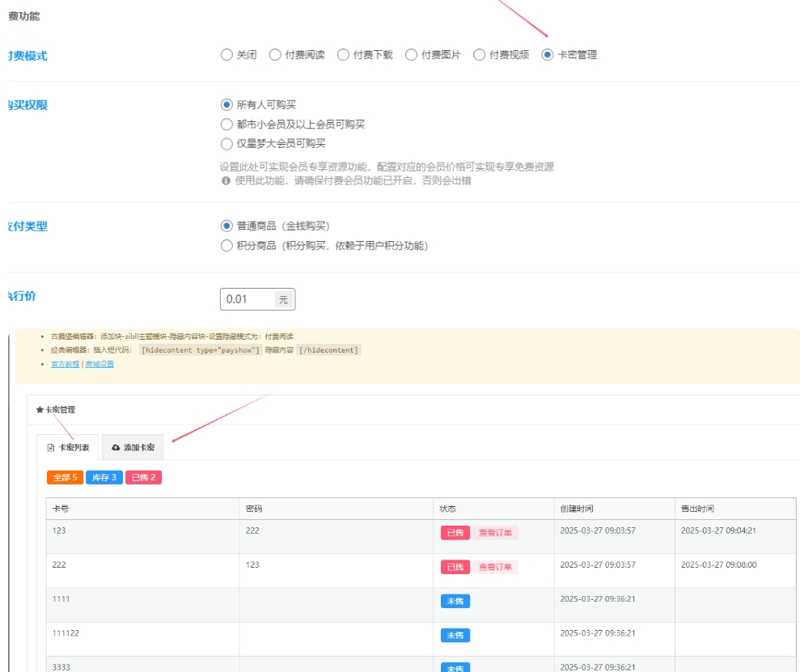The height and width of the screenshot is (672, 800).
Task: Filter cards by 全部 5 badge
Action: pos(65,477)
